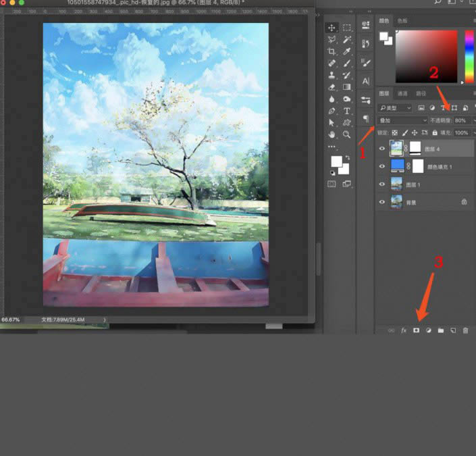
Task: Click the vertical rainbow hue slider
Action: tap(469, 56)
